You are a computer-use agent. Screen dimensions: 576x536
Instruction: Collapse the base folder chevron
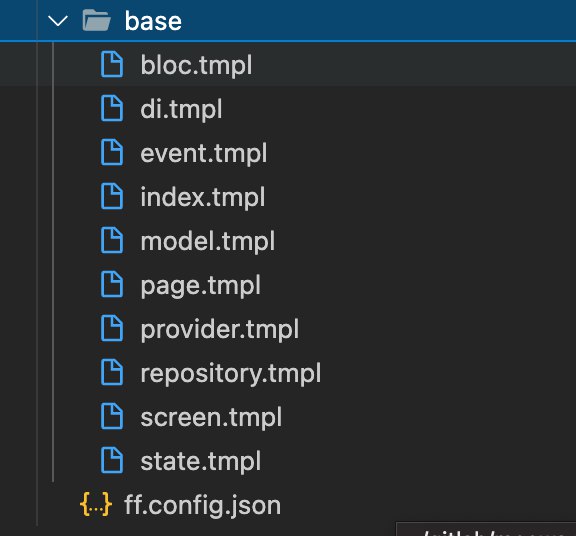tap(58, 21)
